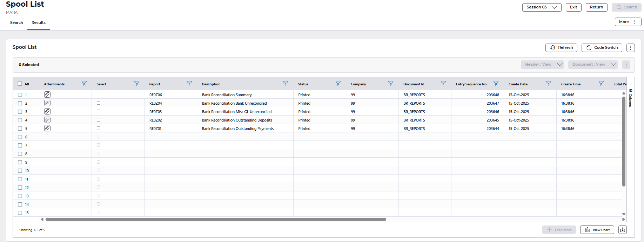Filter the Report column
Viewport: 644px width, 242px height.
coord(189,84)
